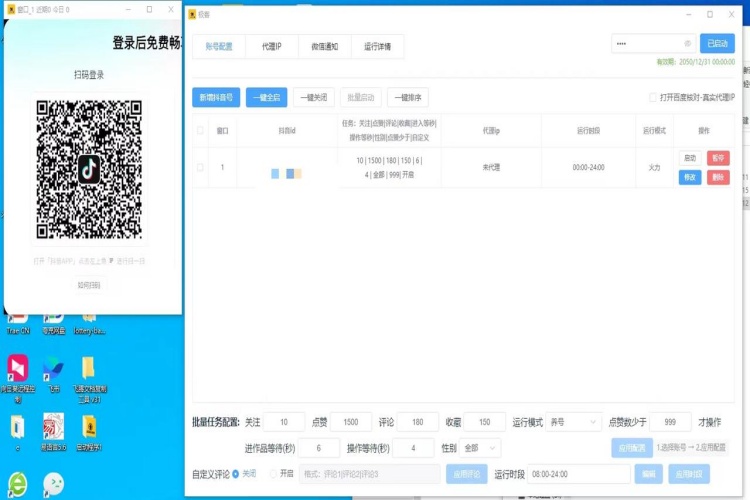Image resolution: width=750 pixels, height=500 pixels.
Task: Click the app icon in main window title bar
Action: (x=192, y=14)
